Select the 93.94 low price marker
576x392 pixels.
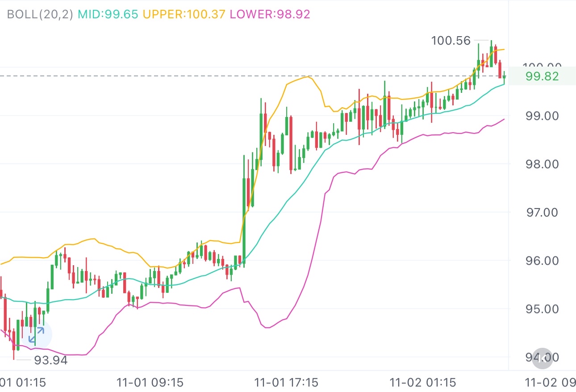click(50, 360)
